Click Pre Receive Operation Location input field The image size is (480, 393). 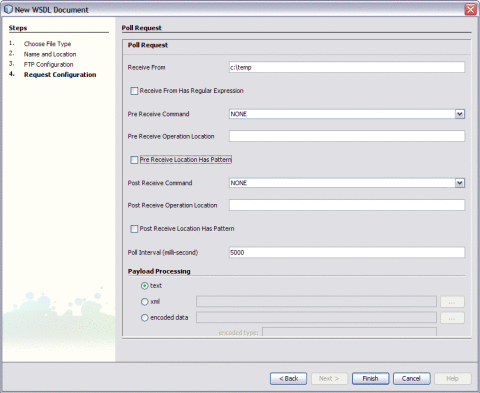pyautogui.click(x=347, y=136)
